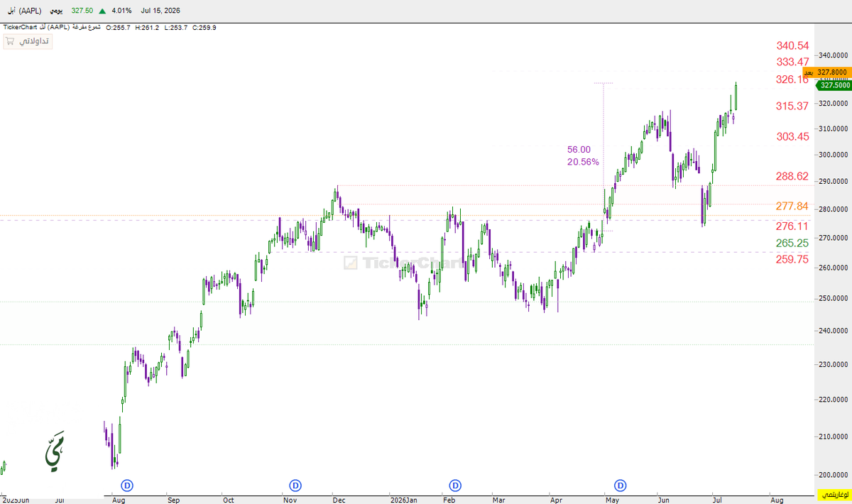Open the dividend D marker near February

pyautogui.click(x=455, y=486)
